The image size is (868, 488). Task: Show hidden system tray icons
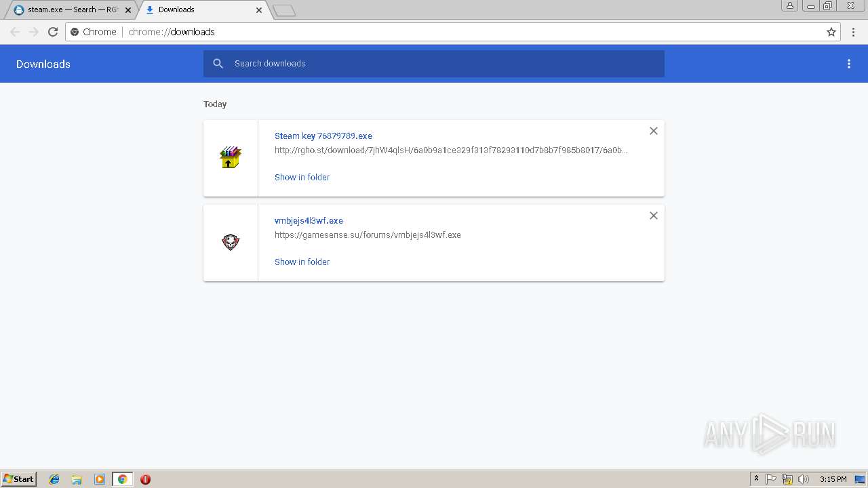tap(756, 479)
